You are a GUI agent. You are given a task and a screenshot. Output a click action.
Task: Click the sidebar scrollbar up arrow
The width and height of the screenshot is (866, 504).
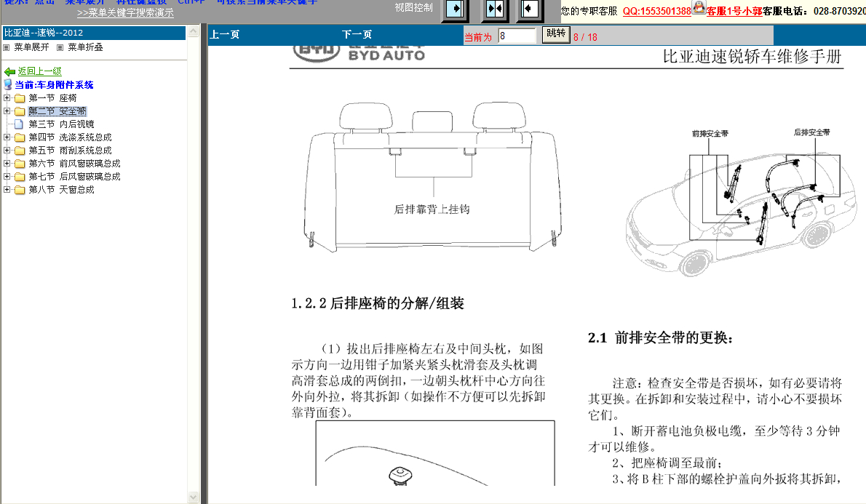tap(193, 31)
